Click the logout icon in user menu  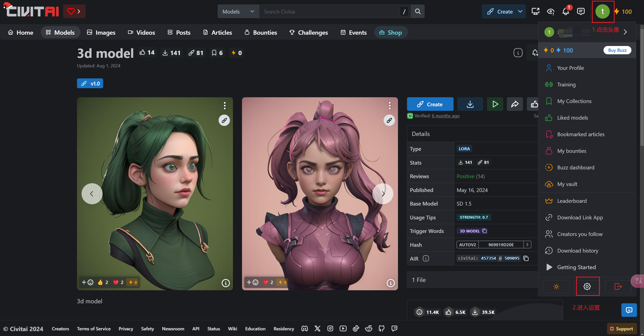pyautogui.click(x=618, y=286)
